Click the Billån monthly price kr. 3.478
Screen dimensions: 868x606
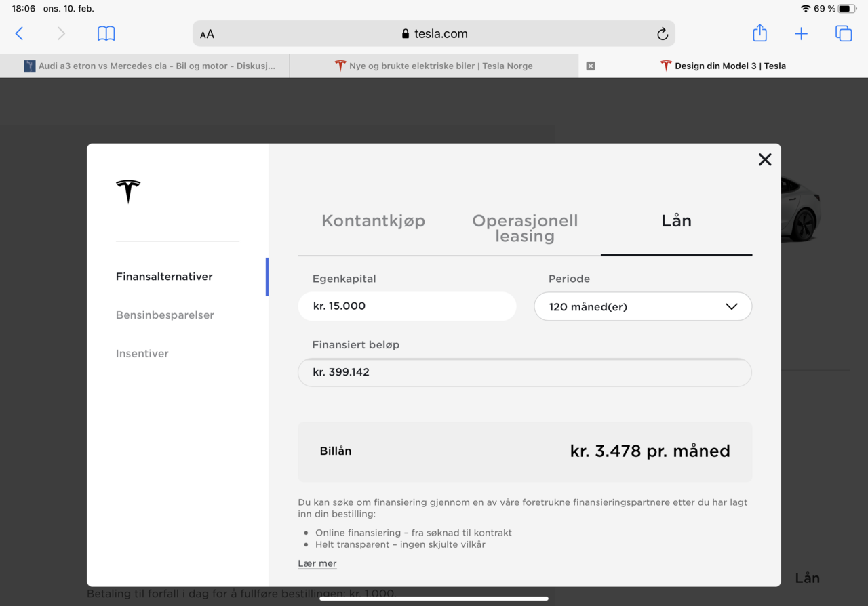(650, 451)
